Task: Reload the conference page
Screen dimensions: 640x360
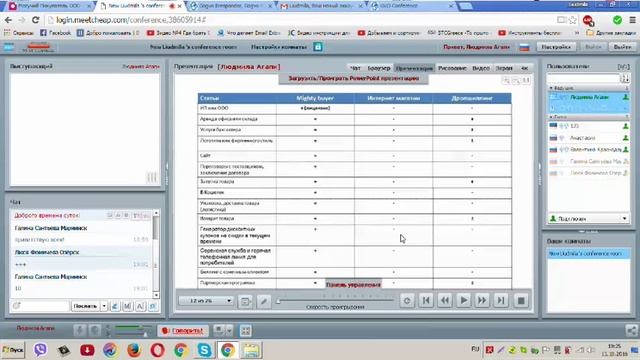Action: (x=36, y=20)
